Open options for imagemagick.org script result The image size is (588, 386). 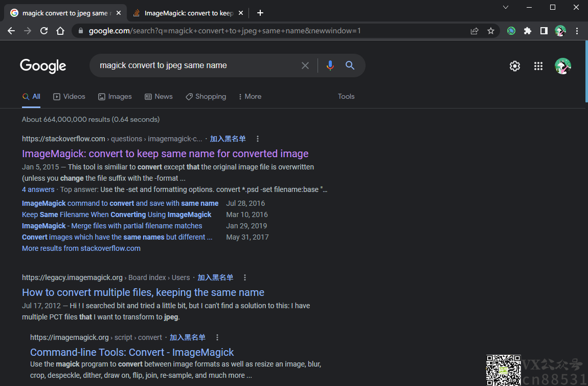pos(217,337)
